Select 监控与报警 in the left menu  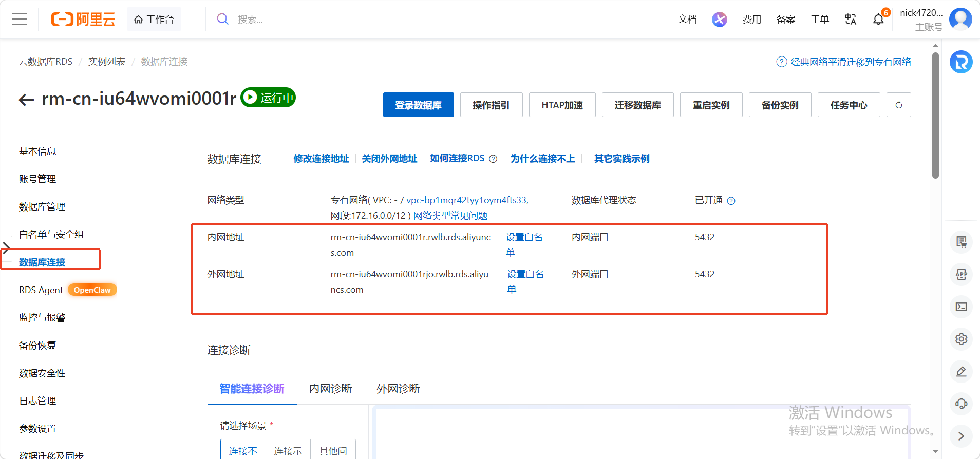42,318
